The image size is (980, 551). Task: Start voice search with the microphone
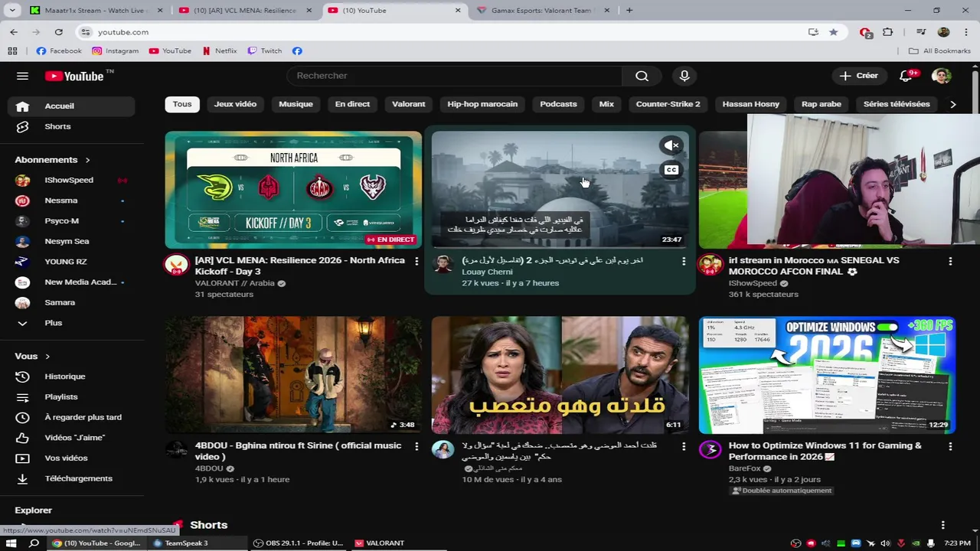coord(684,76)
